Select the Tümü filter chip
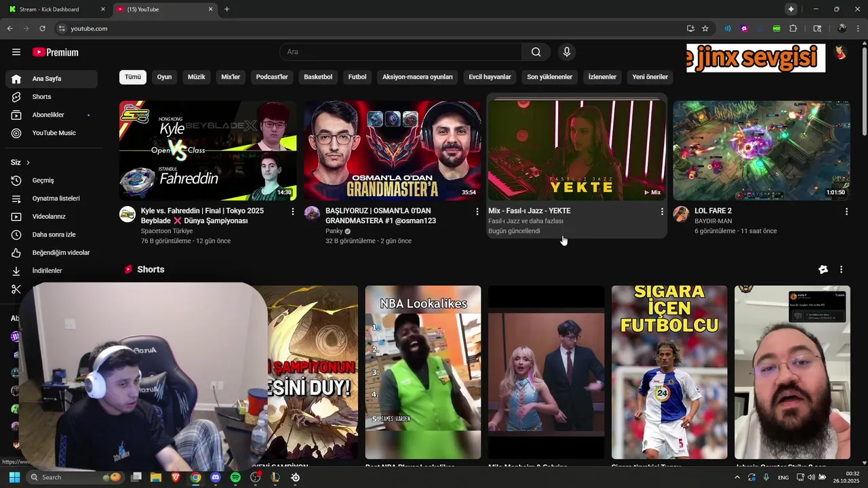Viewport: 868px width, 488px height. point(133,77)
